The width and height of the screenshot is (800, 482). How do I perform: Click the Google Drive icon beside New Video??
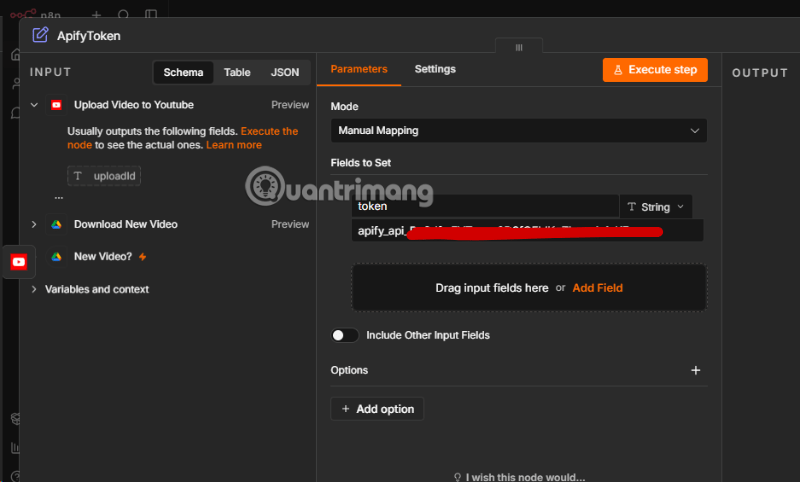[x=56, y=257]
